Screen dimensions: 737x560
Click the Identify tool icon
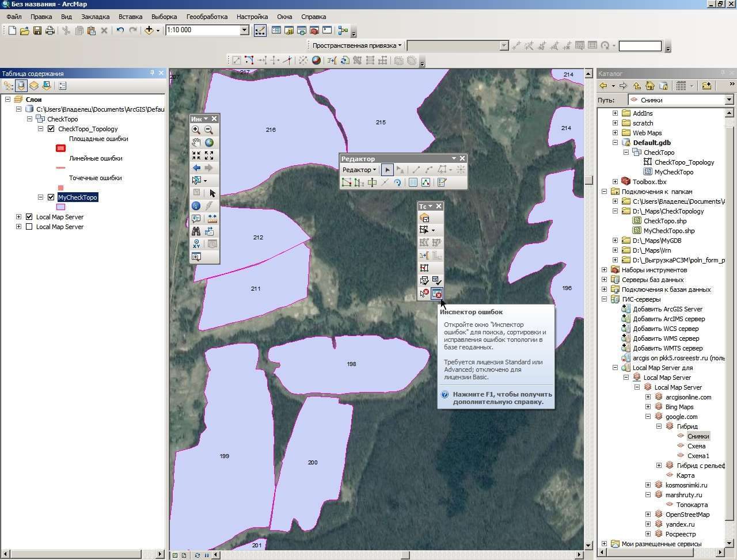(x=196, y=206)
